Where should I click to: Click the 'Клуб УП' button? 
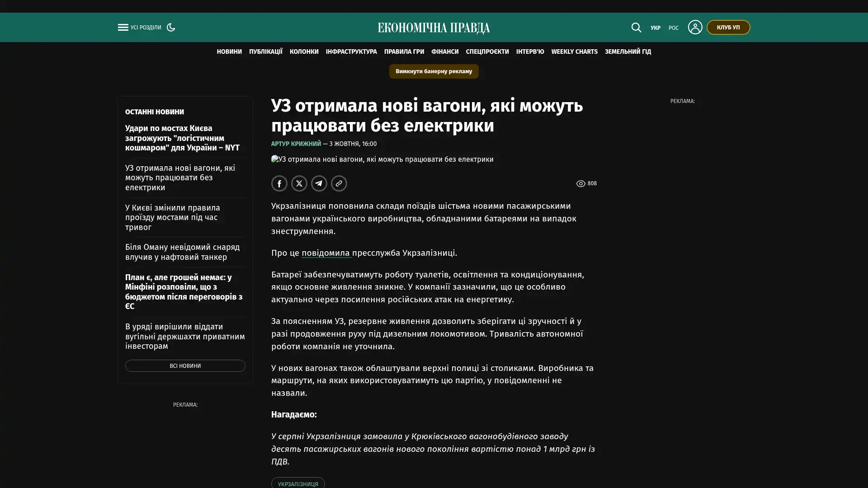[x=728, y=28]
